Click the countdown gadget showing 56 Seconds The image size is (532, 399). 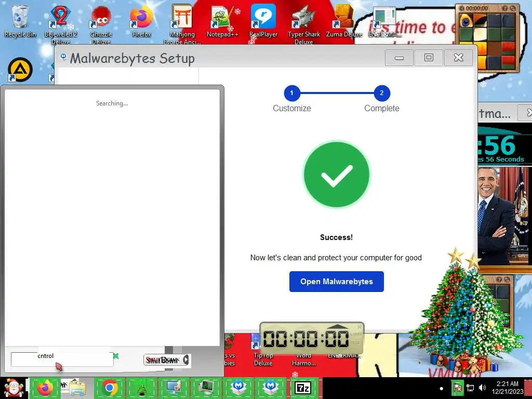[x=505, y=145]
